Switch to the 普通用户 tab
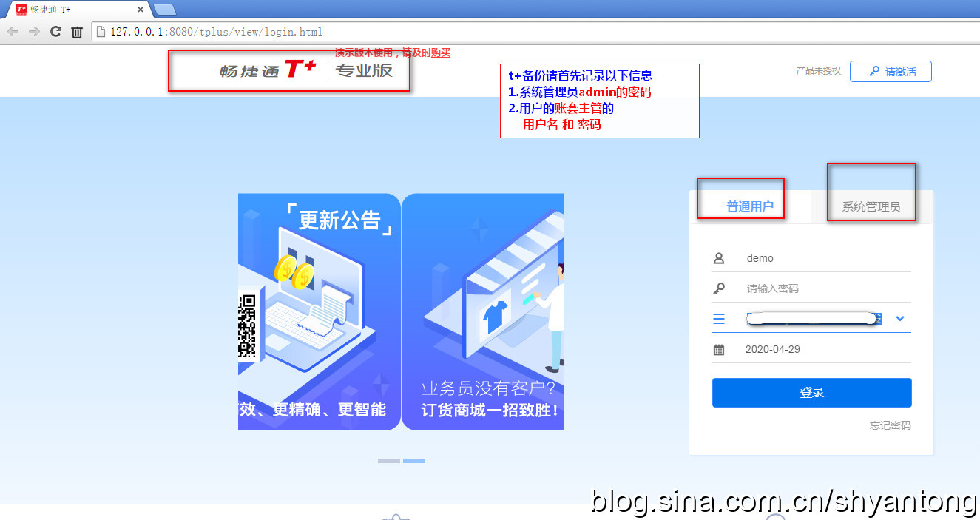This screenshot has width=980, height=520. coord(750,206)
